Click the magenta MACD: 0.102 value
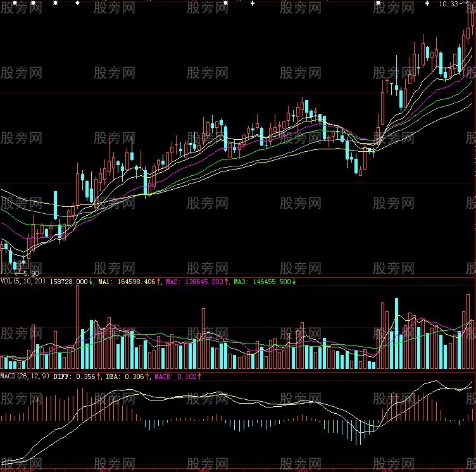 pos(176,376)
